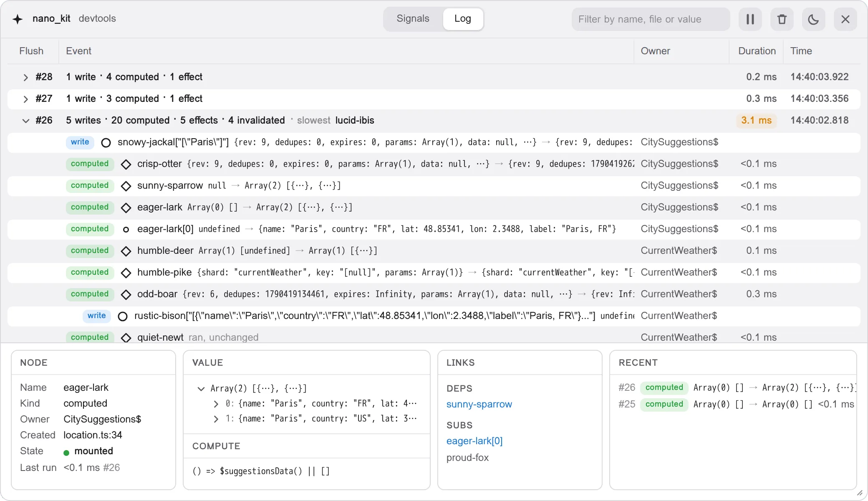Click the circle icon beside rustic-bison write
868x501 pixels.
123,316
